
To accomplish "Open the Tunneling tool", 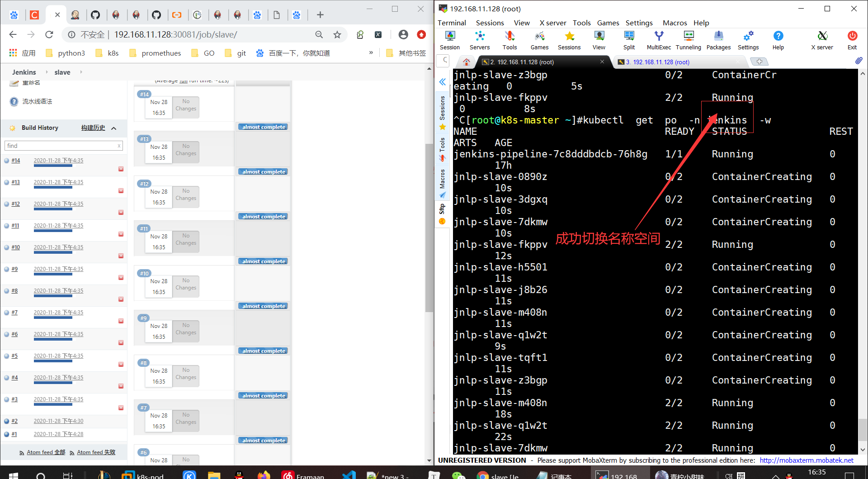I will (x=688, y=40).
